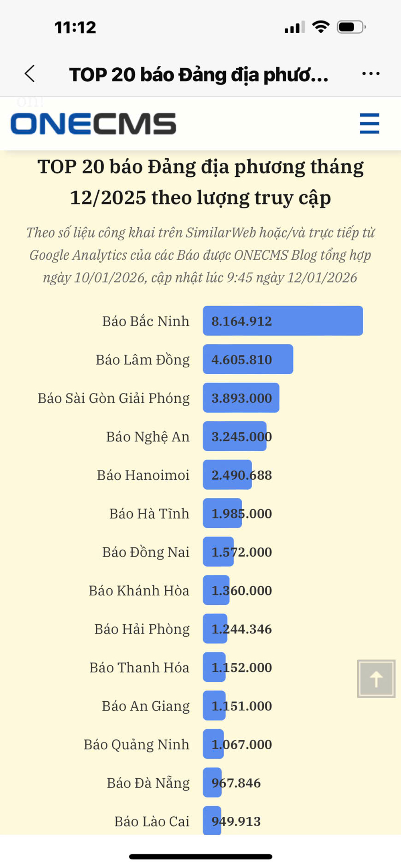Image resolution: width=401 pixels, height=868 pixels.
Task: Tap the Báo Hà Tĩnh value 1.985.000
Action: [242, 514]
